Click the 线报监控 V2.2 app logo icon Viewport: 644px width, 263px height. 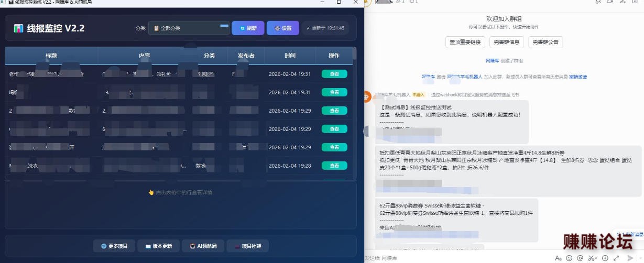coord(18,28)
